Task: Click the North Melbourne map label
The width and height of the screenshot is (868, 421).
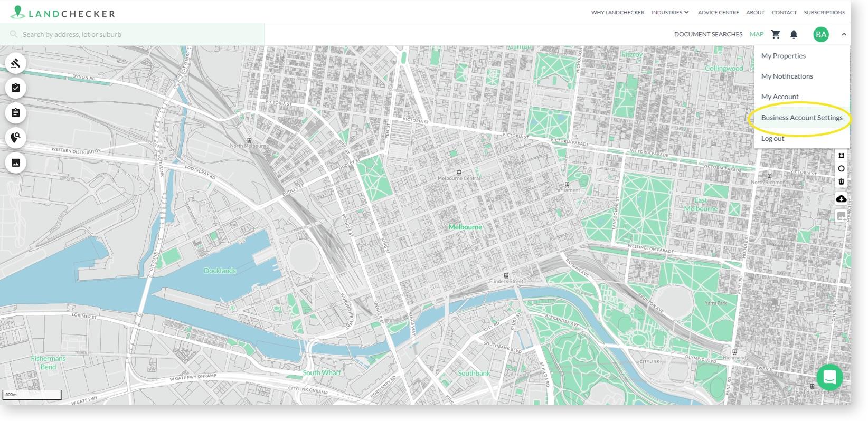Action: pos(249,146)
